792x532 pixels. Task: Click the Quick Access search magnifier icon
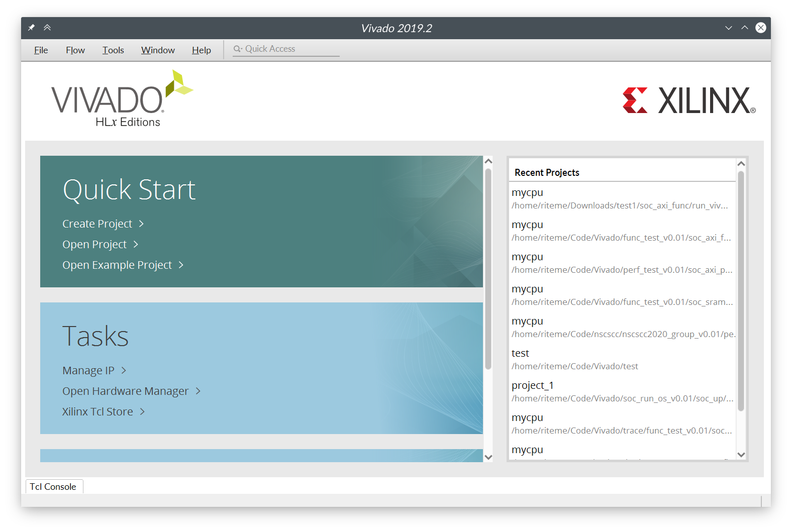pos(238,49)
